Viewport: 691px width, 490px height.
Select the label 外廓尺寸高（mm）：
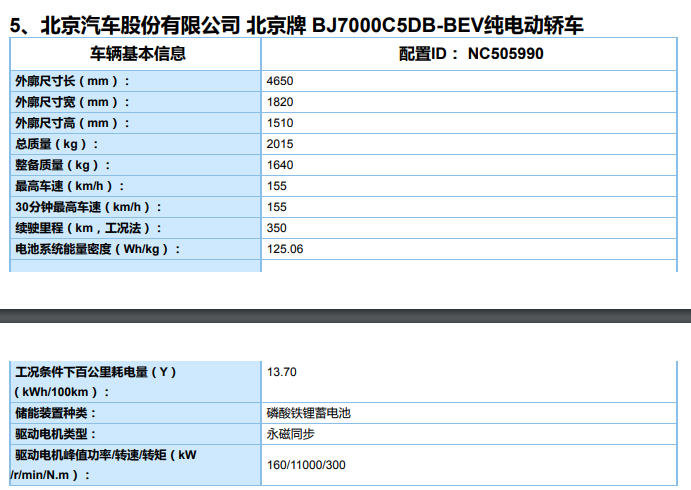(73, 123)
